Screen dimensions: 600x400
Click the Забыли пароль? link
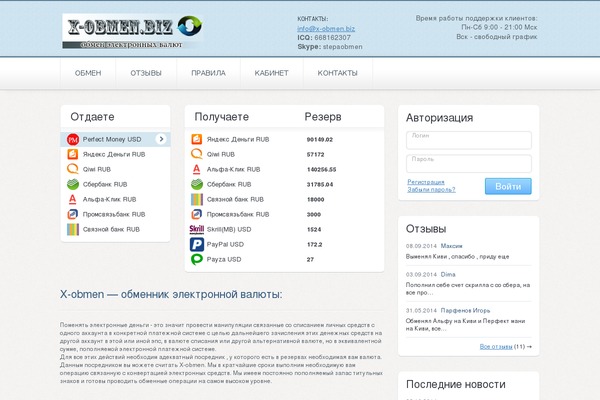coord(431,189)
